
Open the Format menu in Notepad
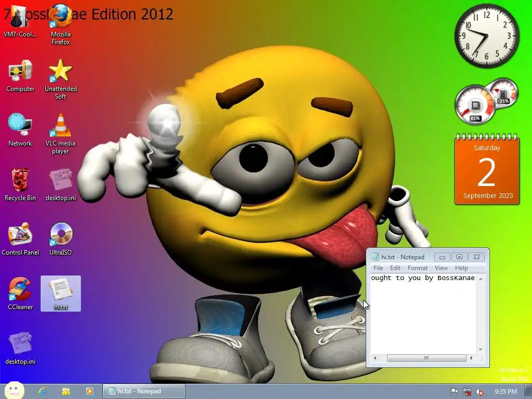(418, 268)
